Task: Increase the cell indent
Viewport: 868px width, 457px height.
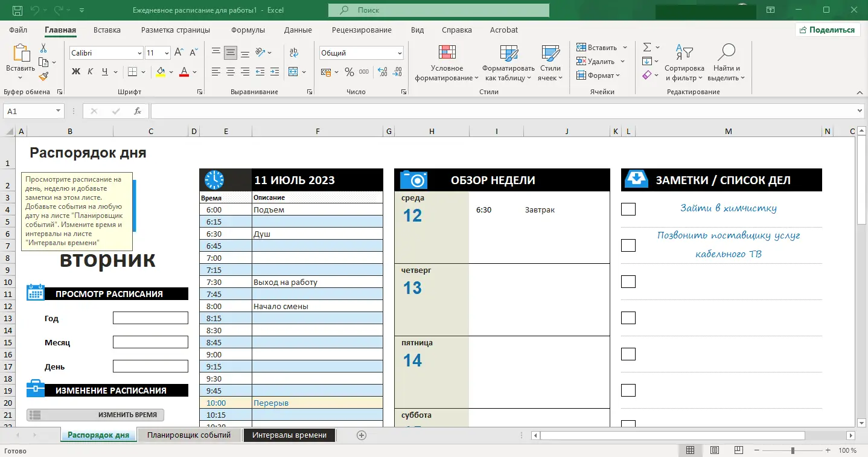Action: click(274, 72)
